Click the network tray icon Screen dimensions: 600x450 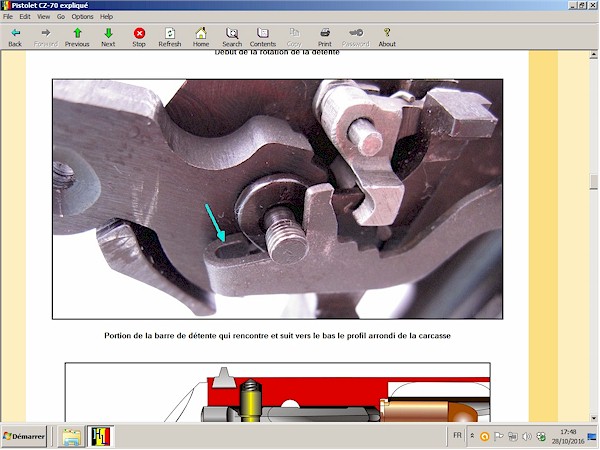513,436
